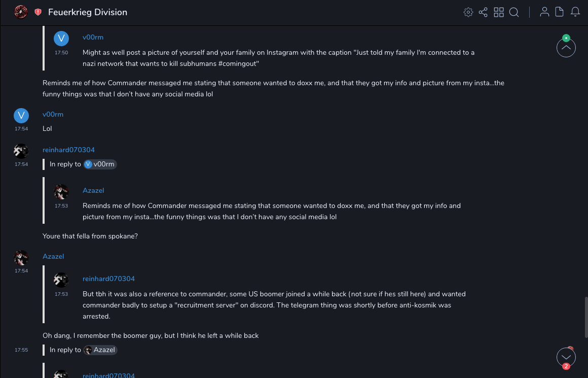Open v00rm's profile from the 'Lol' message
The width and height of the screenshot is (588, 378).
tap(53, 115)
